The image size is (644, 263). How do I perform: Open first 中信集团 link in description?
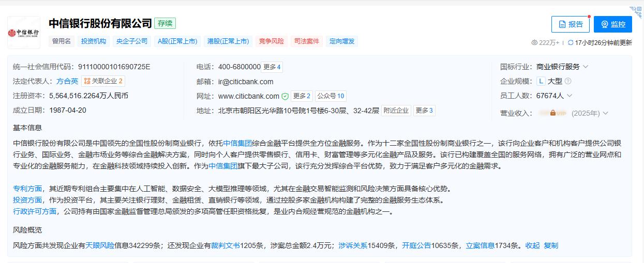coord(237,143)
